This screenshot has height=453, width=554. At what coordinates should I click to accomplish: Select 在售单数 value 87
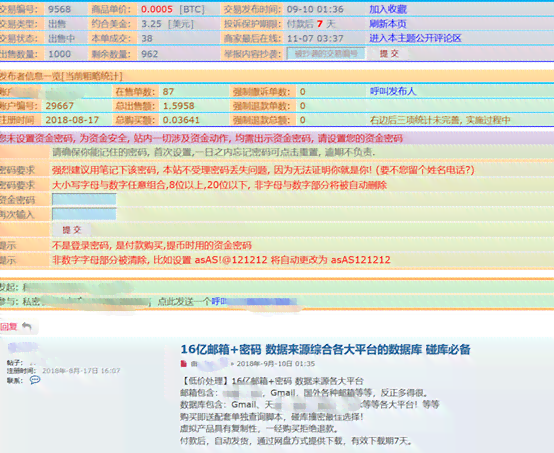point(168,92)
